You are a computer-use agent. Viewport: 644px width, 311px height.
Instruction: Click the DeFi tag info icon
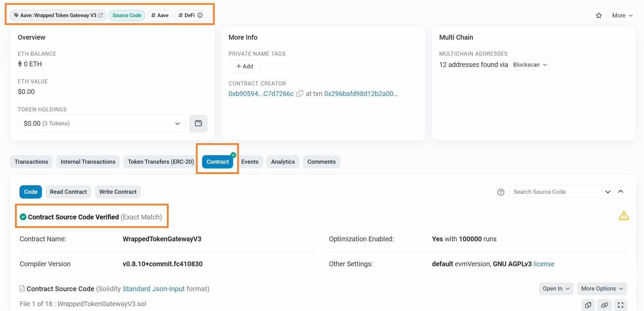tap(200, 15)
